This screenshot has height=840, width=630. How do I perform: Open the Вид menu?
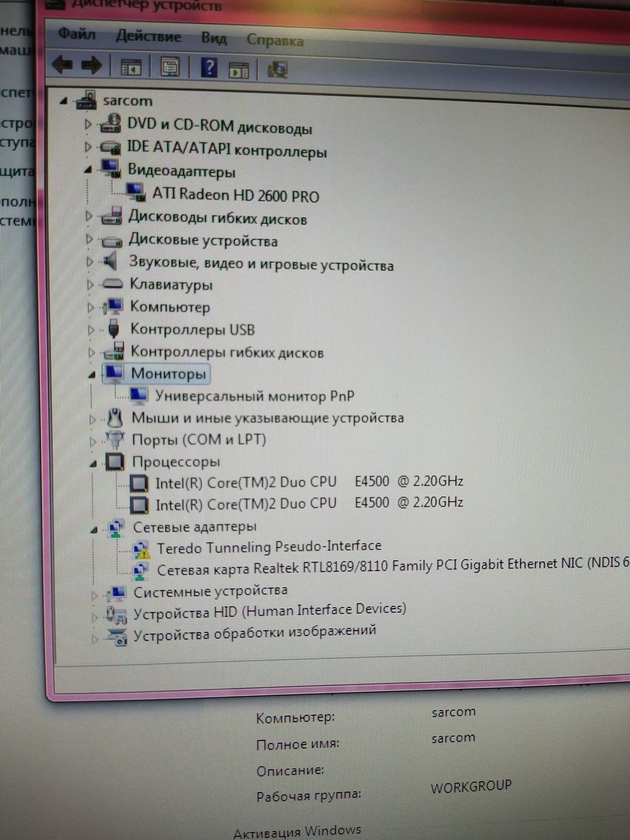click(x=214, y=38)
